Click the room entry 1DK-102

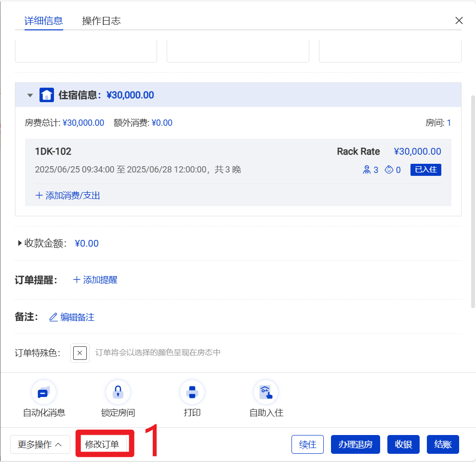click(53, 151)
